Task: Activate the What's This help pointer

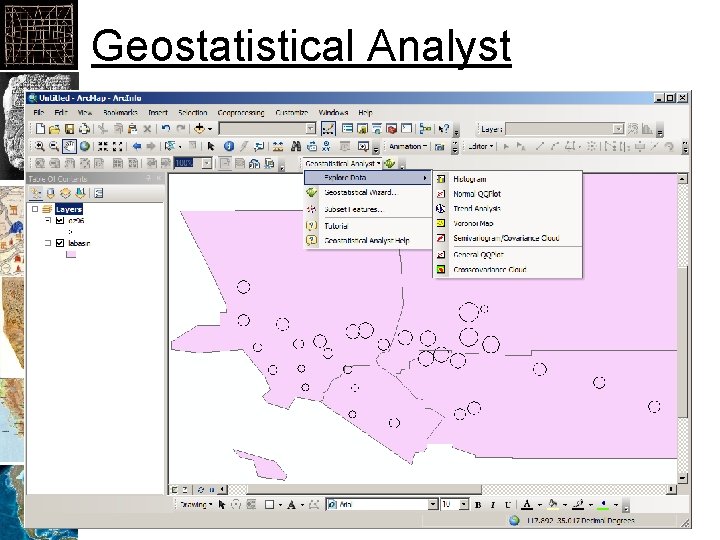Action: [x=443, y=129]
